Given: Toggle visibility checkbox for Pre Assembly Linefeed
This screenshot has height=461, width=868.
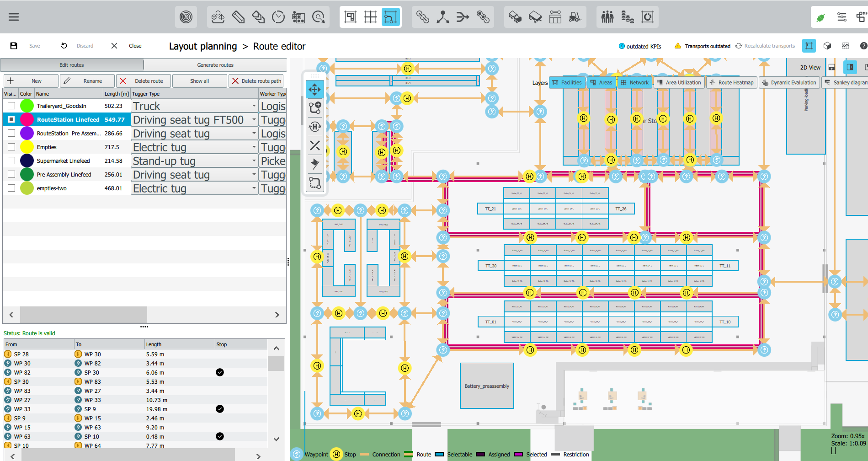Looking at the screenshot, I should (x=11, y=174).
